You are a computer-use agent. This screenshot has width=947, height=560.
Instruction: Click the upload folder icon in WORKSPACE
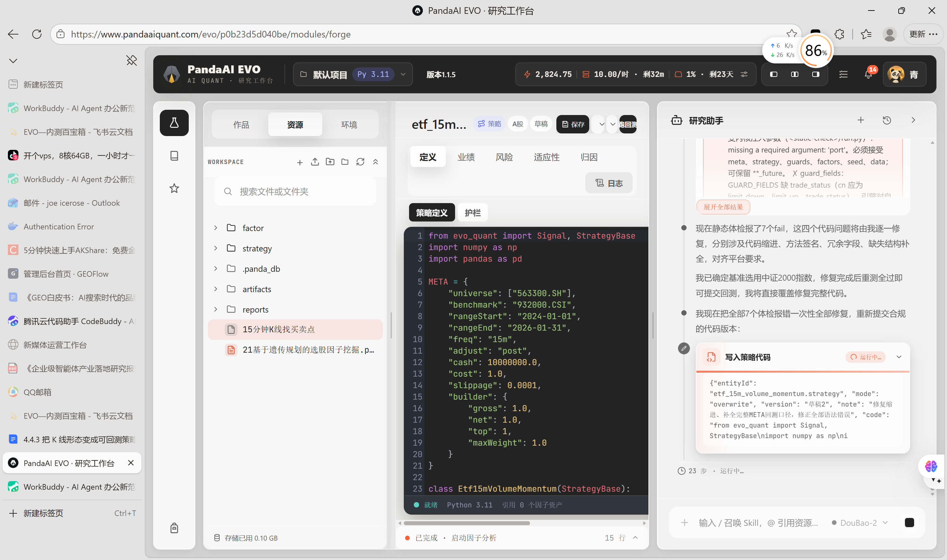(330, 162)
